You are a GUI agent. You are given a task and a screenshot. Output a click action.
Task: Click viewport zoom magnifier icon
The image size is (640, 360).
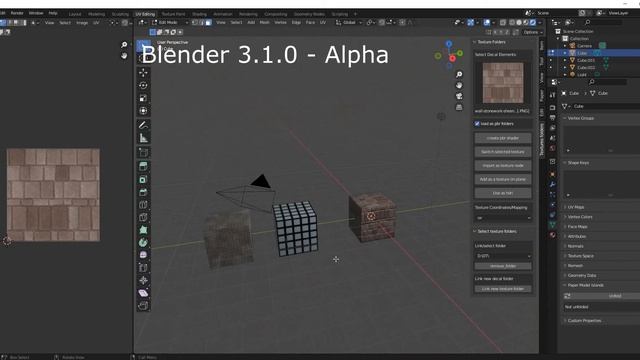[459, 74]
